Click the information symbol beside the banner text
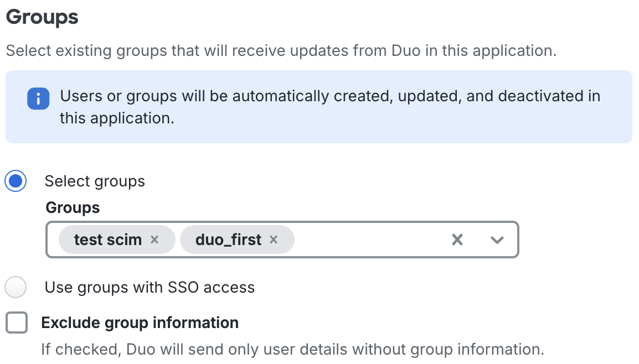This screenshot has height=364, width=639. (x=38, y=98)
